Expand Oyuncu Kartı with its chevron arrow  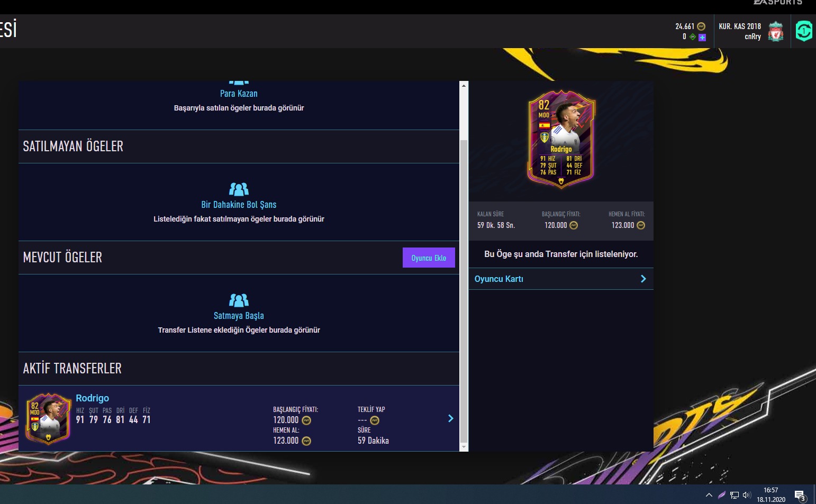[x=643, y=279]
